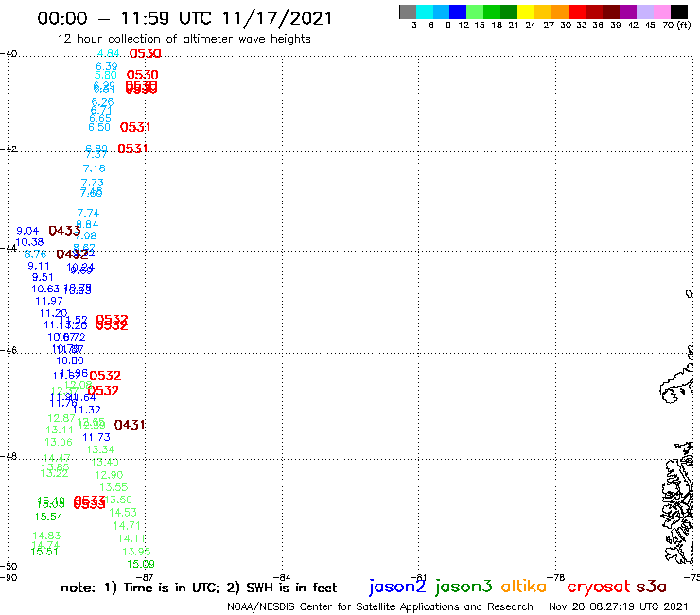
Task: Click the '-46' latitude axis label
Action: (9, 350)
